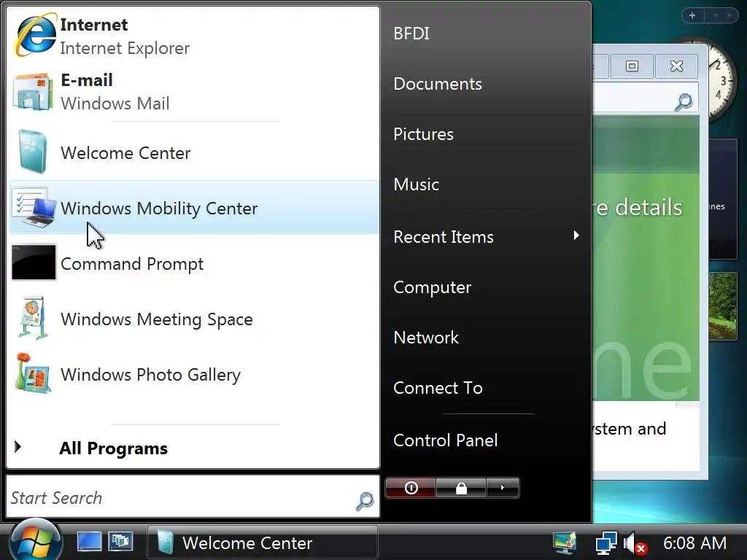This screenshot has width=747, height=560.
Task: Open Pictures from Start menu
Action: coord(423,134)
